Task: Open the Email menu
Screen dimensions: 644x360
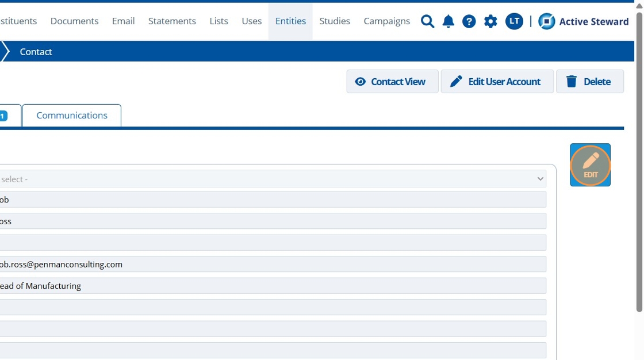Action: [x=123, y=21]
